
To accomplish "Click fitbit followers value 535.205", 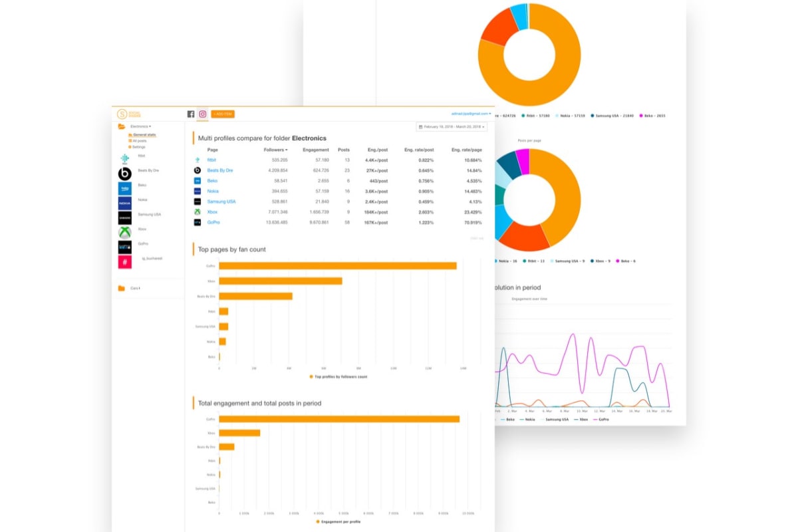I will click(279, 160).
